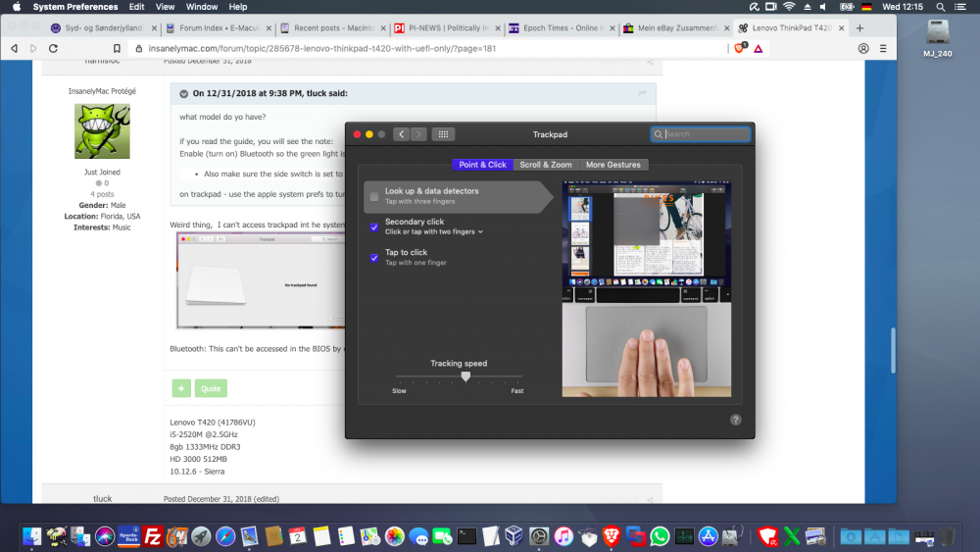Viewport: 980px width, 552px height.
Task: Open Activity Monitor in the Dock
Action: (x=684, y=536)
